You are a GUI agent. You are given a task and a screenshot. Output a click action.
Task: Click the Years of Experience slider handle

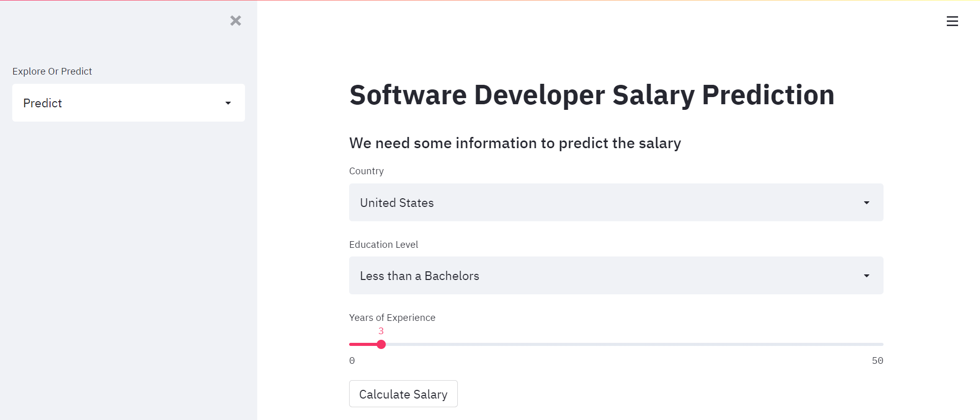(x=381, y=344)
